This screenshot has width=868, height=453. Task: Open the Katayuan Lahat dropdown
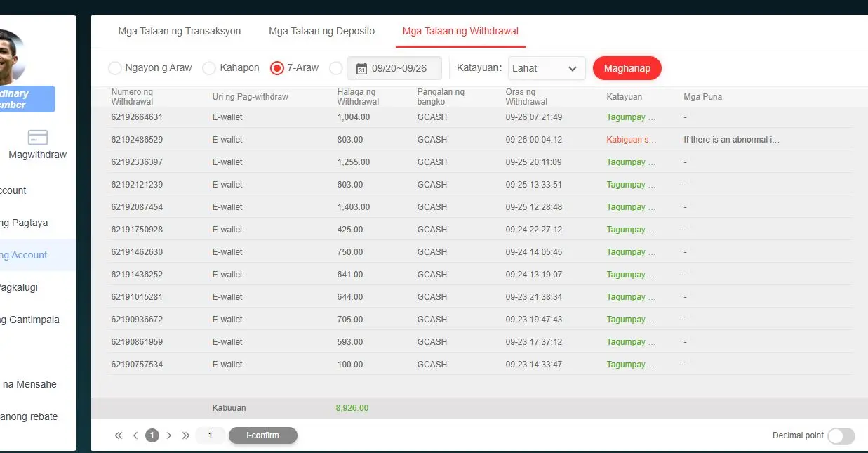547,68
